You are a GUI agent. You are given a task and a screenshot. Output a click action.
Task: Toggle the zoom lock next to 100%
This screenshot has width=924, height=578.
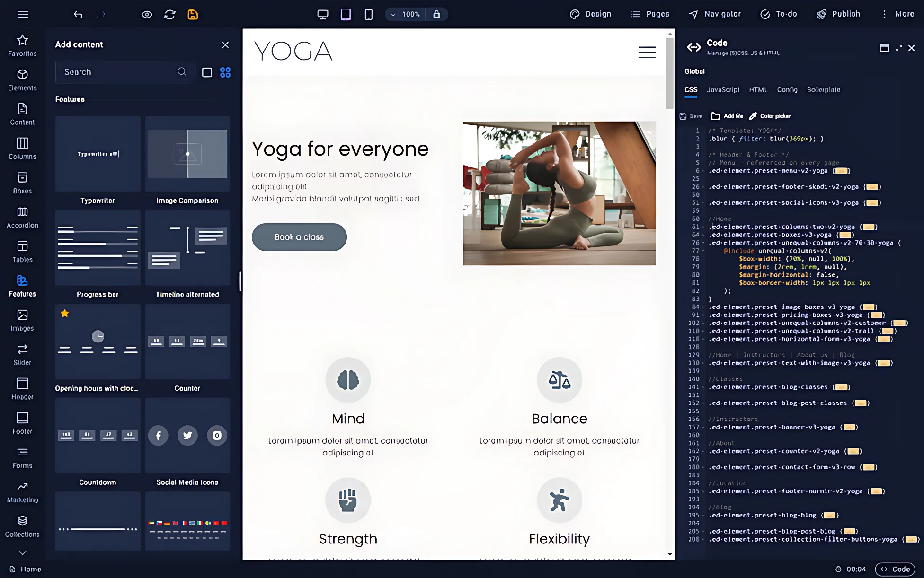(436, 14)
